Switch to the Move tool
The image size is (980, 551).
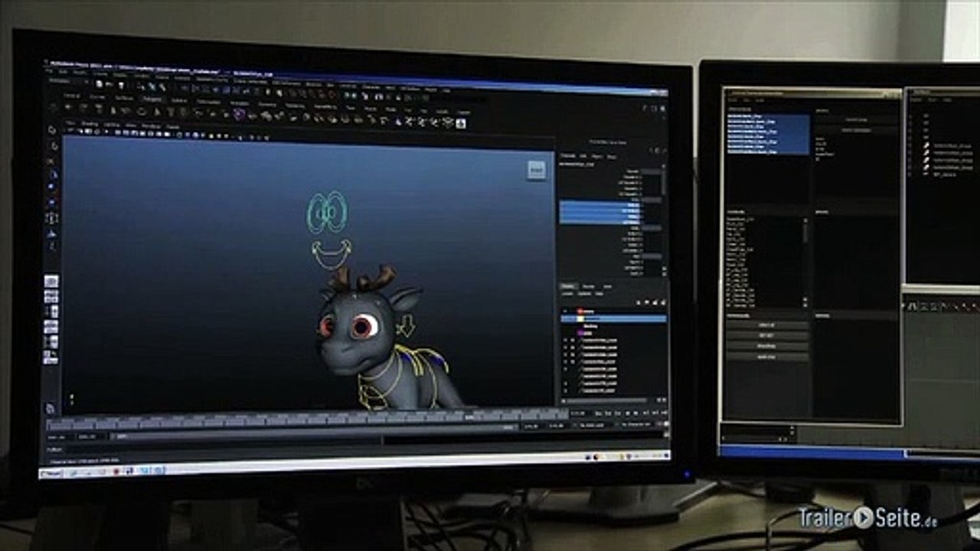tap(53, 174)
